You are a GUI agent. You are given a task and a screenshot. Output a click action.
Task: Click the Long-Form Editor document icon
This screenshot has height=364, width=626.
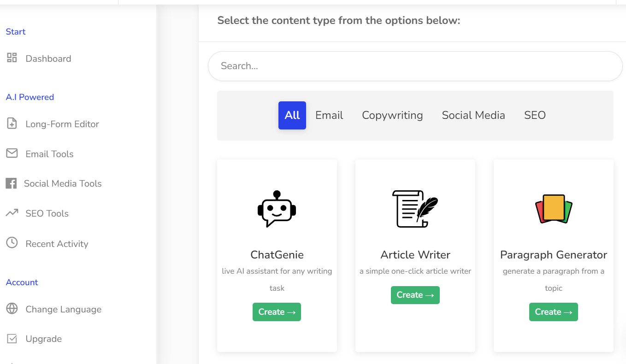click(x=12, y=123)
